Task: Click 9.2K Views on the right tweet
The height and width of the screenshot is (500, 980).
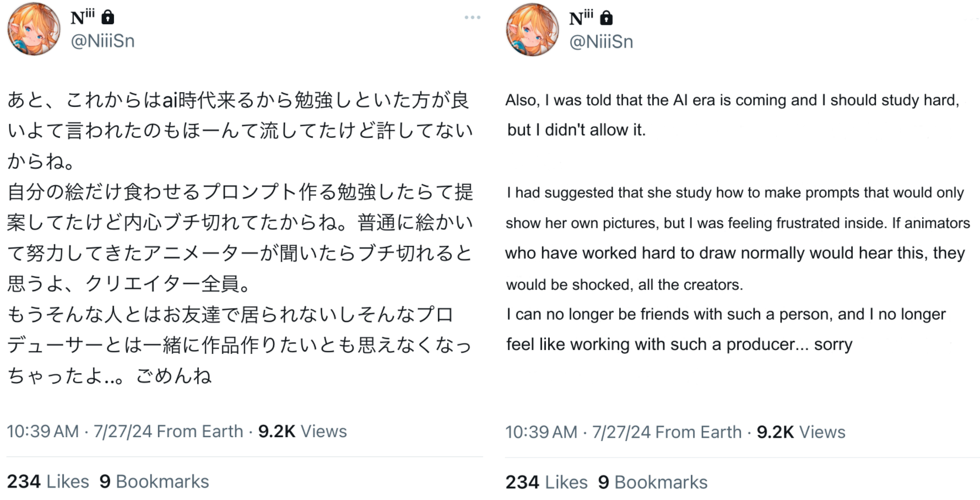Action: click(801, 432)
